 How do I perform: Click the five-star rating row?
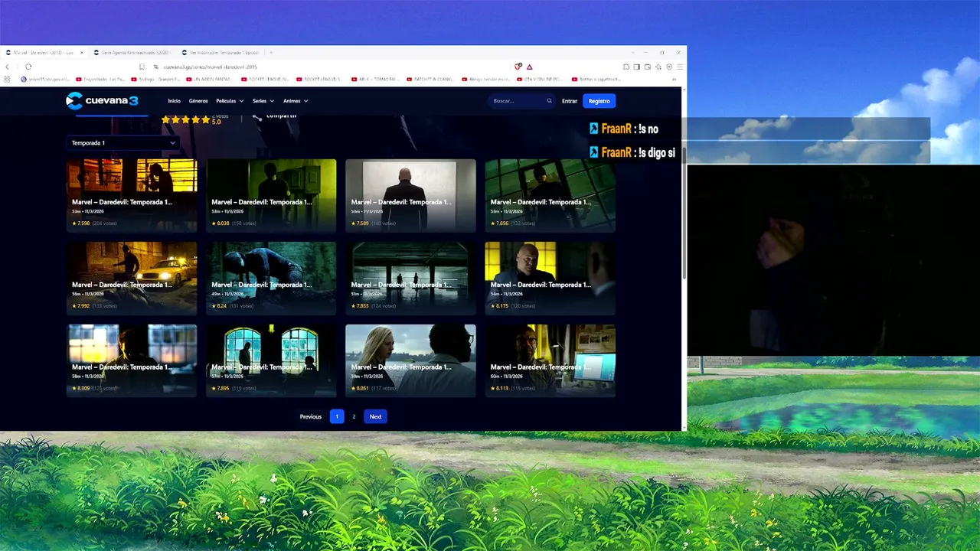click(x=185, y=119)
